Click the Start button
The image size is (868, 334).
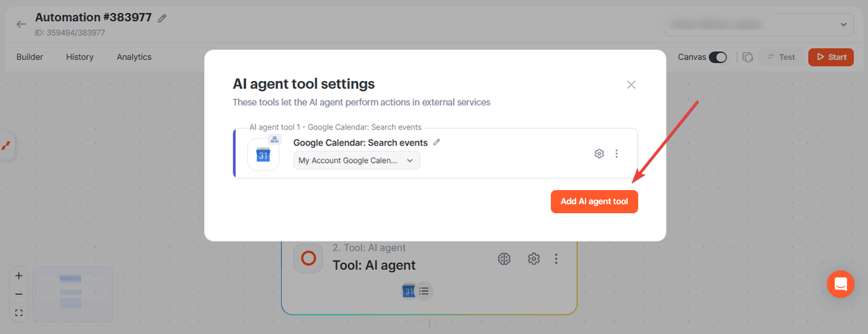click(x=830, y=57)
